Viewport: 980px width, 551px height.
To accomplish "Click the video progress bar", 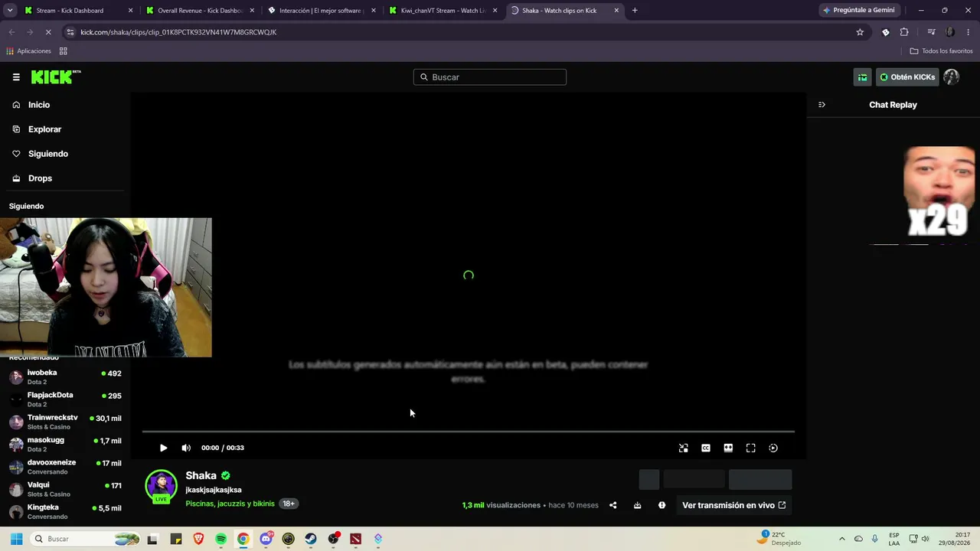I will coord(469,432).
